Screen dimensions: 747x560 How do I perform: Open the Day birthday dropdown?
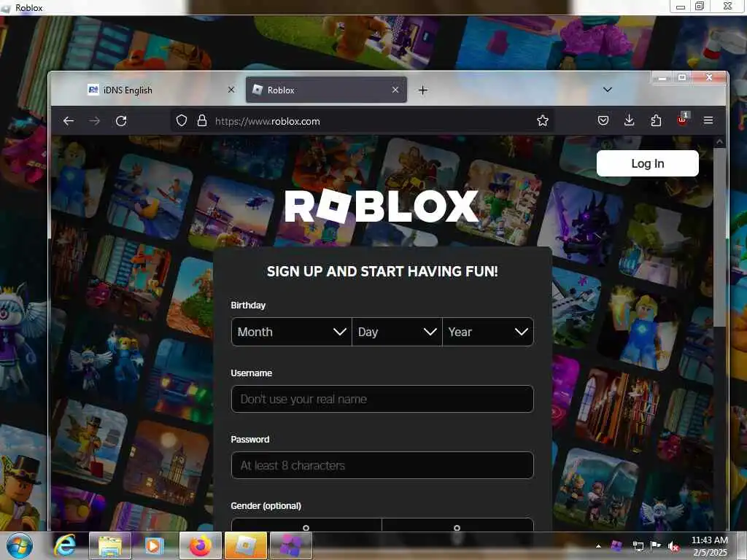point(397,332)
